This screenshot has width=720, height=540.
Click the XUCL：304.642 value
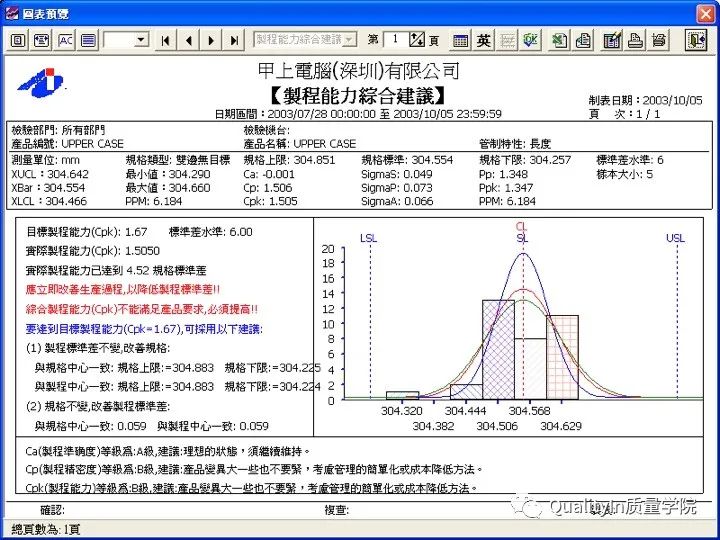tap(50, 174)
